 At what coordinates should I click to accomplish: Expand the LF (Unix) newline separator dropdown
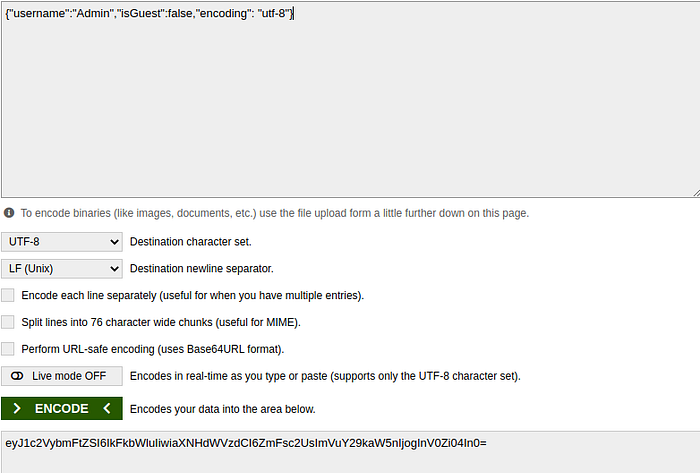tap(62, 269)
